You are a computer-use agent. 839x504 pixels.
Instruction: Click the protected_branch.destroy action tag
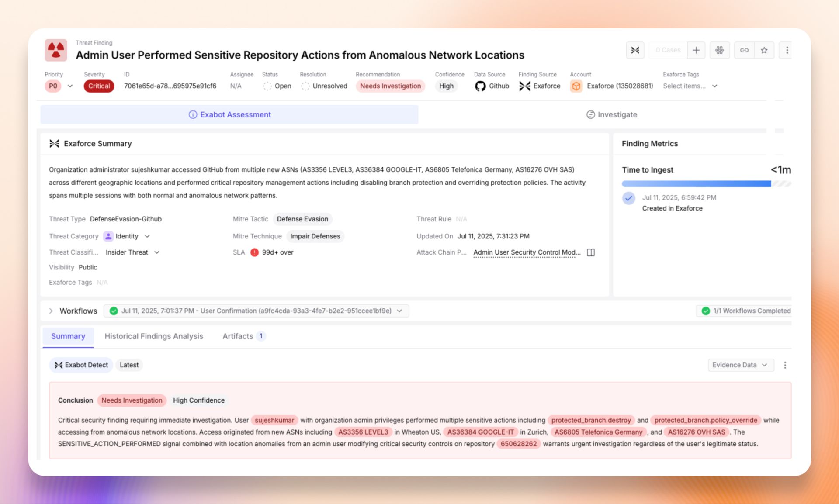pos(591,420)
